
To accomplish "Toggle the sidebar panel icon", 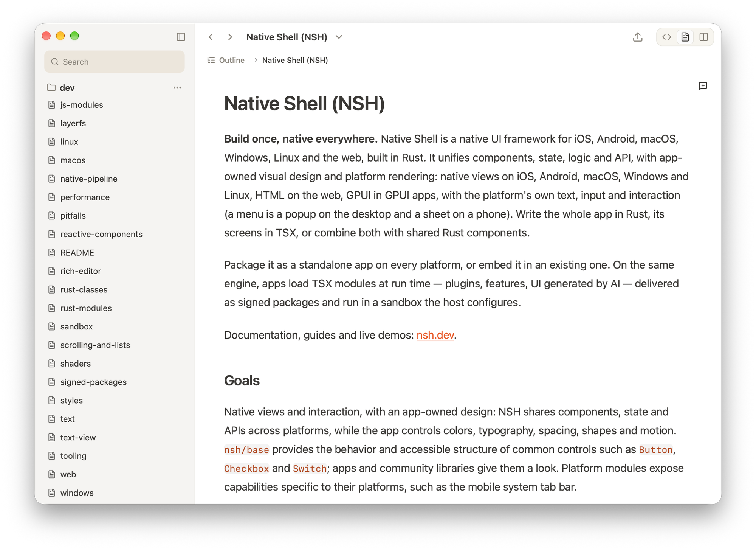I will click(181, 37).
